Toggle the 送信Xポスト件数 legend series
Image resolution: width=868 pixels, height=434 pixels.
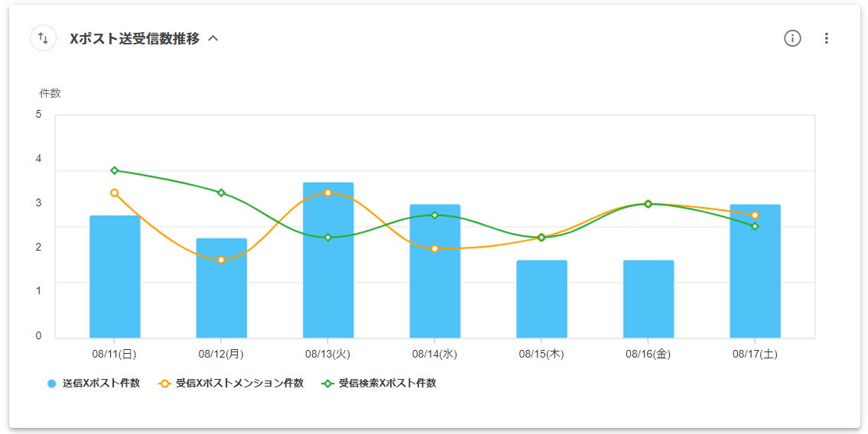[x=101, y=384]
